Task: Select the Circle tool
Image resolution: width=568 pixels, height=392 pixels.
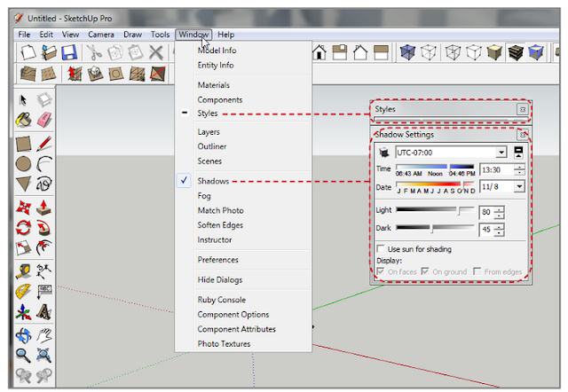Action: click(x=23, y=163)
